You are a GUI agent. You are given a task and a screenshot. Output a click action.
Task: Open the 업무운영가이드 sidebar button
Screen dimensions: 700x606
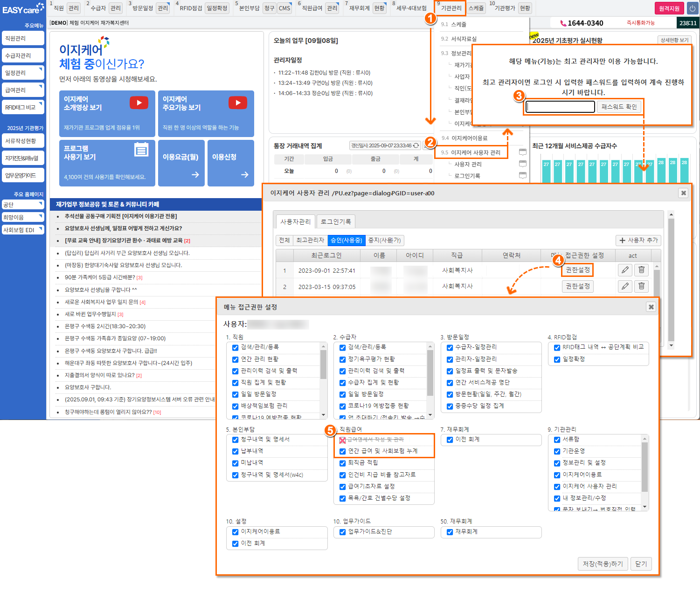tap(23, 175)
